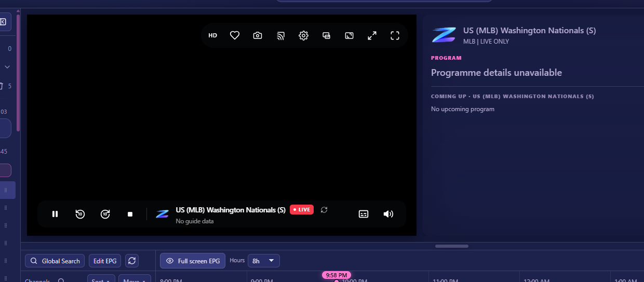Open Global Search

pos(55,261)
